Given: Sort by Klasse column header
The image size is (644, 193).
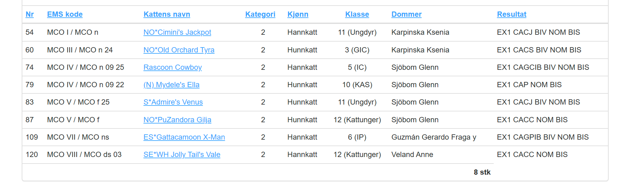Looking at the screenshot, I should pyautogui.click(x=357, y=14).
